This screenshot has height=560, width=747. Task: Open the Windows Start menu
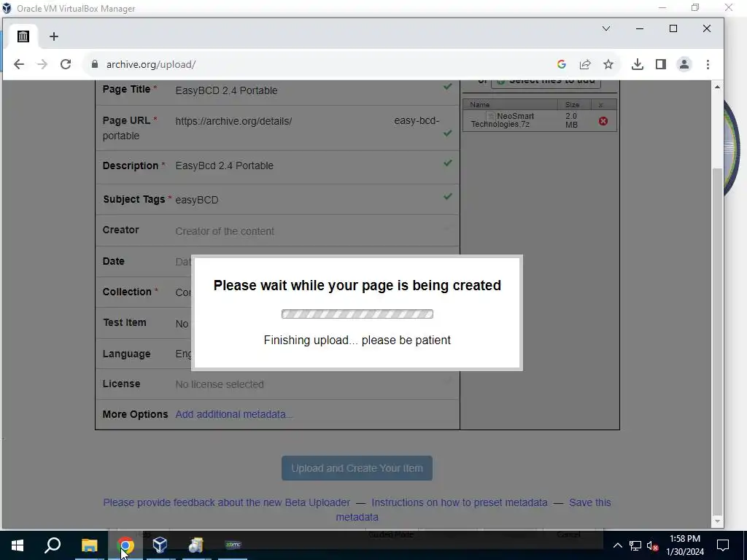pyautogui.click(x=18, y=545)
